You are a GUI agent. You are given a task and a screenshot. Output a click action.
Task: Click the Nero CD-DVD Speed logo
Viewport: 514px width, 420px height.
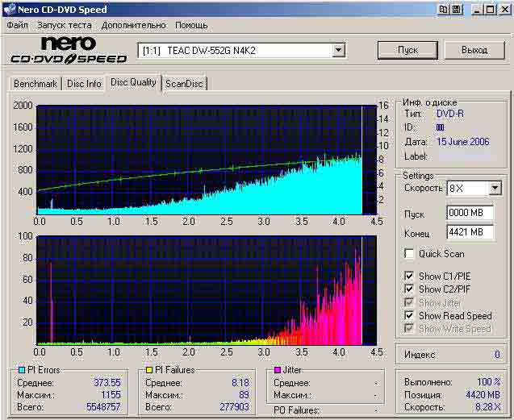click(69, 50)
